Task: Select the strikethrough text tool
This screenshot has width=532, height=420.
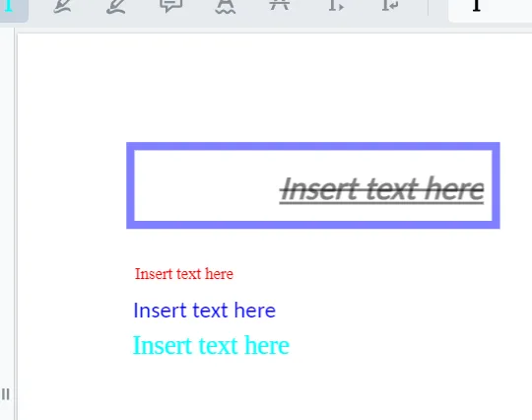Action: (280, 5)
